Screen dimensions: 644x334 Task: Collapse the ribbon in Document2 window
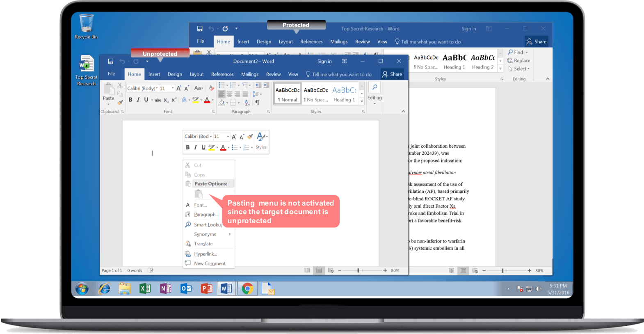(403, 111)
